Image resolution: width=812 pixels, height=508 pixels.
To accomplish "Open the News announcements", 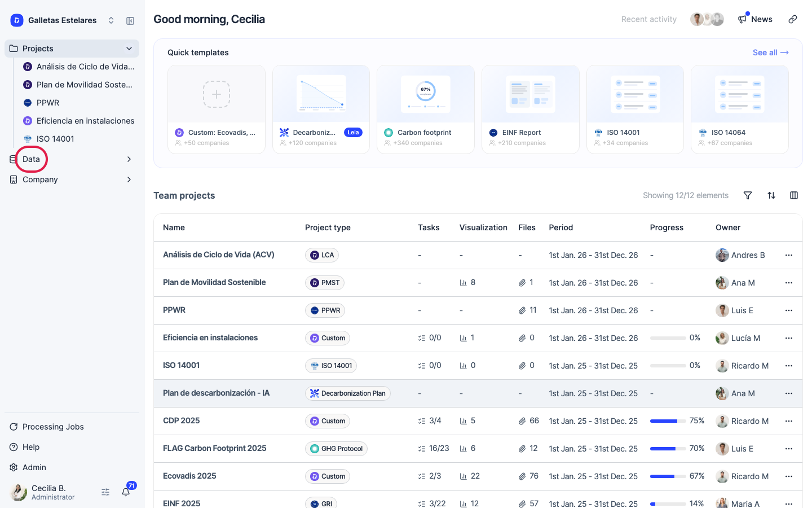I will click(x=755, y=19).
